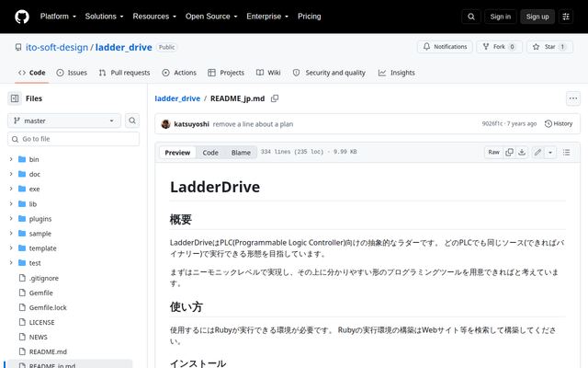View the file History
Image resolution: width=588 pixels, height=368 pixels.
point(559,123)
